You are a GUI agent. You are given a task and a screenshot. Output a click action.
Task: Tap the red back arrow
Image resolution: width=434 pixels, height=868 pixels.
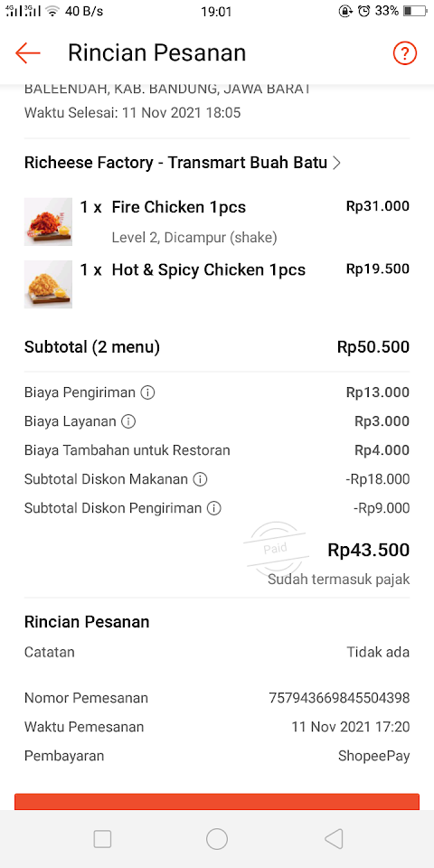28,53
